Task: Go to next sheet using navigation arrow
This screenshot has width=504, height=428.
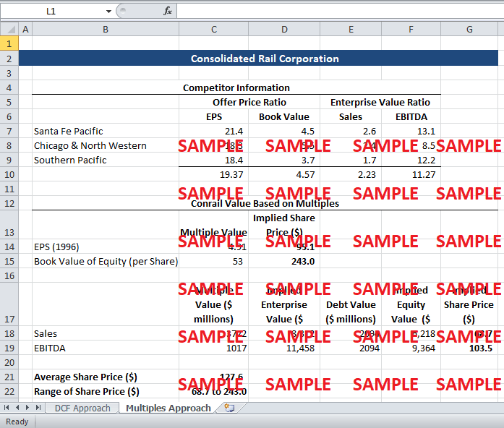Action: pyautogui.click(x=27, y=408)
